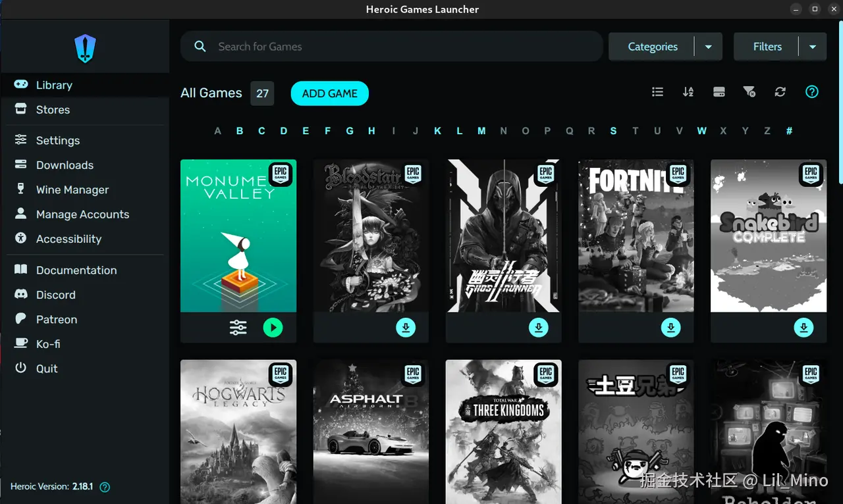Download Bloodstained game

[406, 327]
